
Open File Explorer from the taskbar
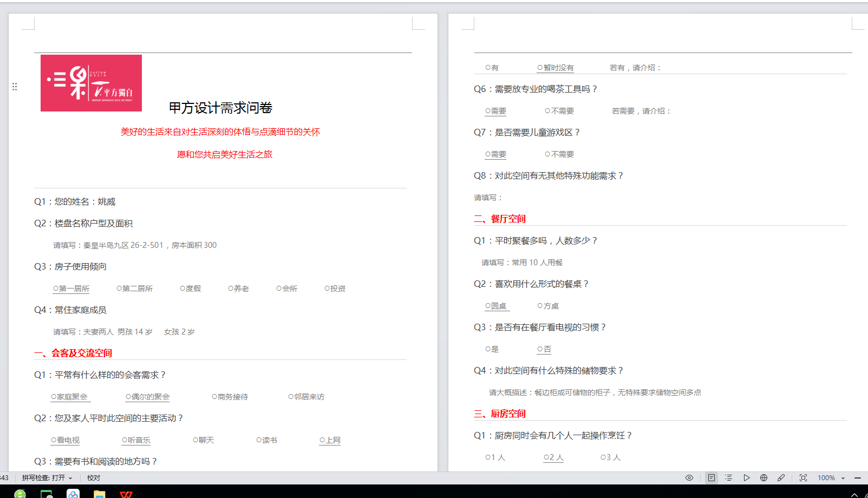[99, 494]
